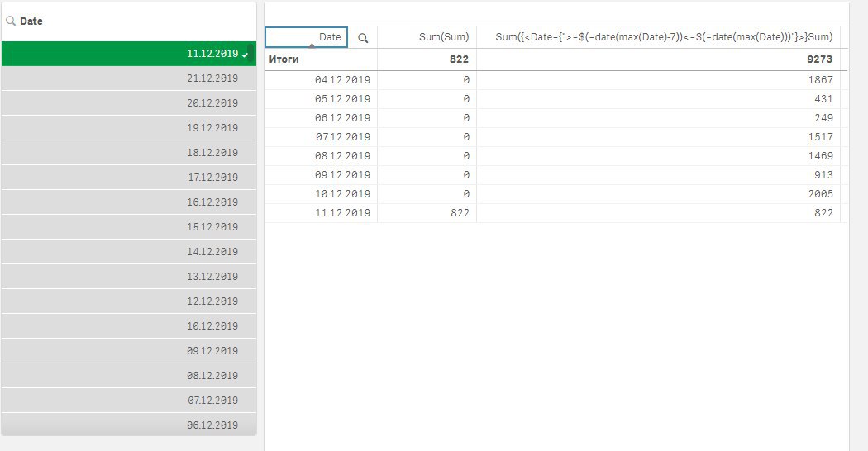
Task: Select 20.12.2019 in the Date filter list
Action: pyautogui.click(x=128, y=103)
